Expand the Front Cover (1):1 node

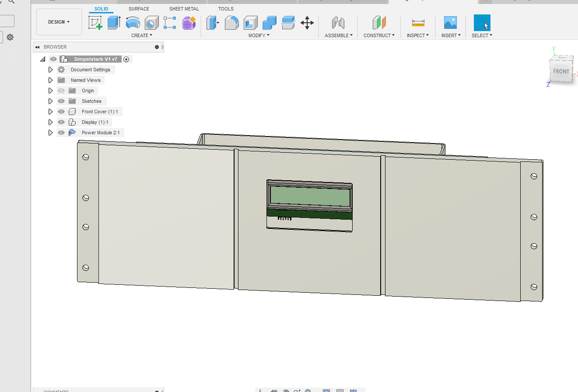(x=50, y=112)
